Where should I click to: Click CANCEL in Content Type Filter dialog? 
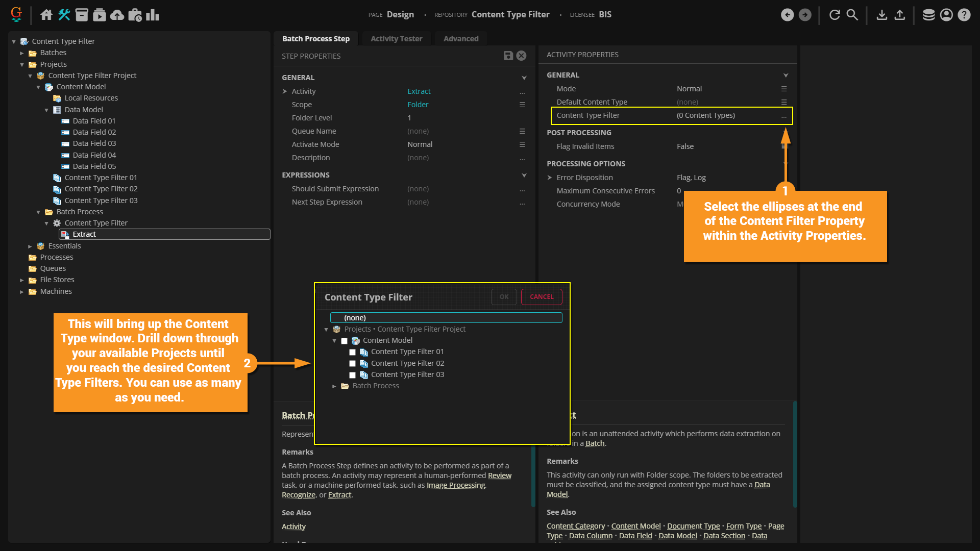542,297
